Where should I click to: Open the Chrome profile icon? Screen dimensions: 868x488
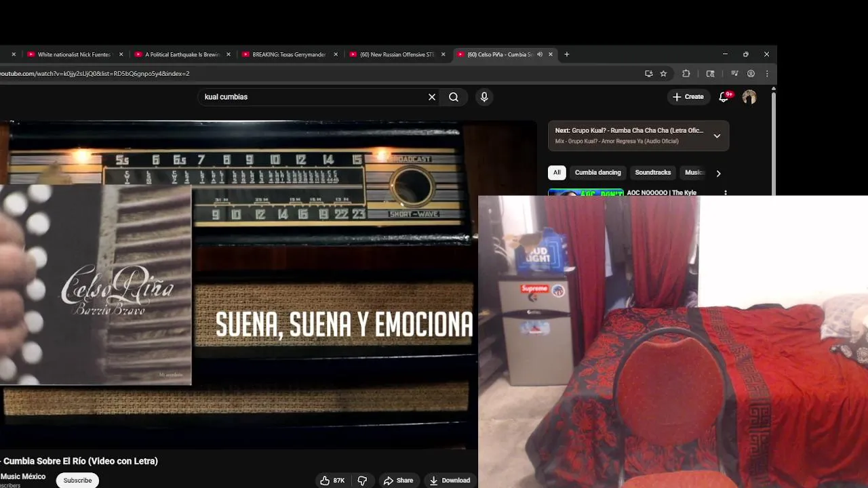pyautogui.click(x=751, y=73)
